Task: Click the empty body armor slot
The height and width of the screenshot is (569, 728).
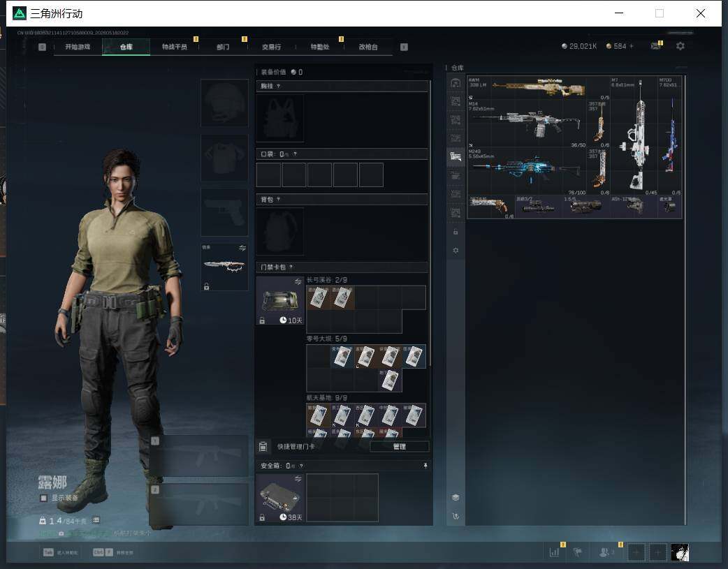Action: coord(224,158)
